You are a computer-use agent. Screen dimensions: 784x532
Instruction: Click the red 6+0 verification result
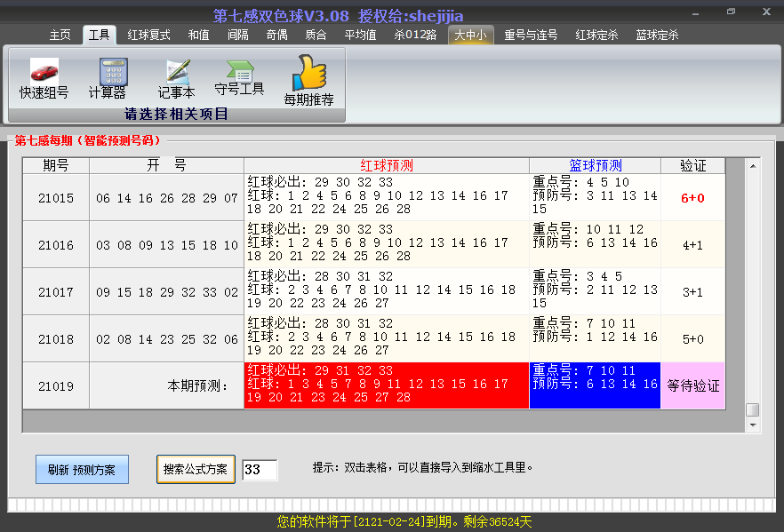[x=693, y=198]
